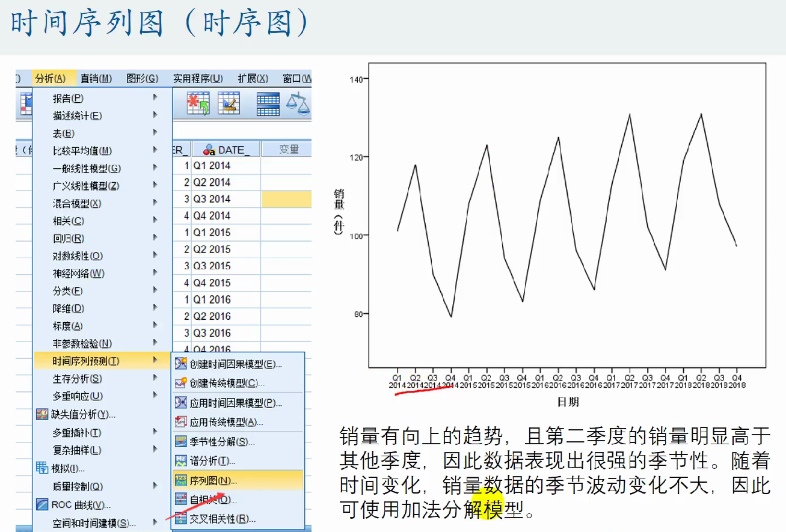Click the Q1 2015 cell
This screenshot has width=786, height=532.
tap(226, 233)
